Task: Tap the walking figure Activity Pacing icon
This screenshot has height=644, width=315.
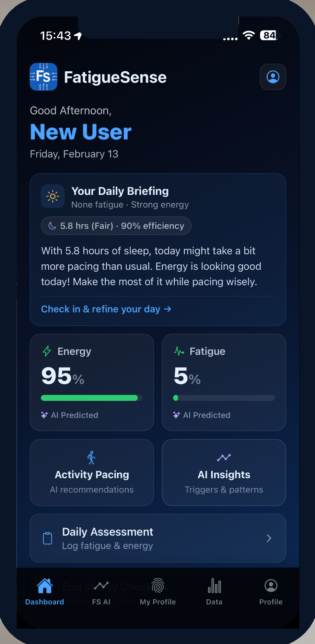Action: [91, 457]
